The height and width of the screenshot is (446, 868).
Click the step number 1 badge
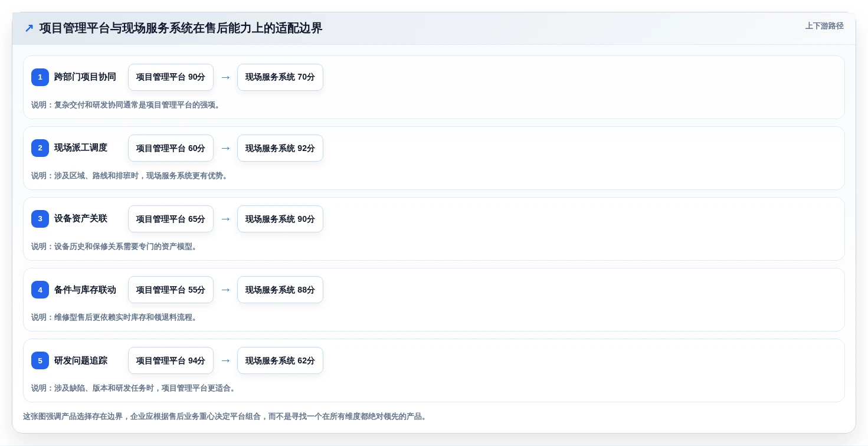coord(40,77)
